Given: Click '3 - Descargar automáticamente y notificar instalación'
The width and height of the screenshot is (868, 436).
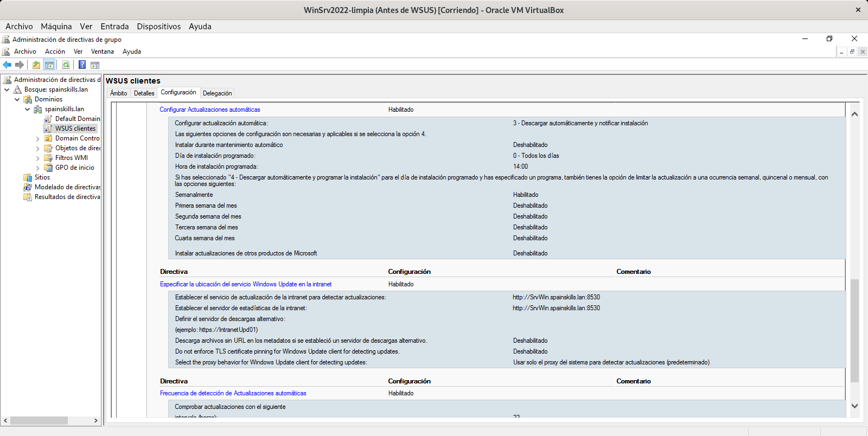Looking at the screenshot, I should (580, 123).
